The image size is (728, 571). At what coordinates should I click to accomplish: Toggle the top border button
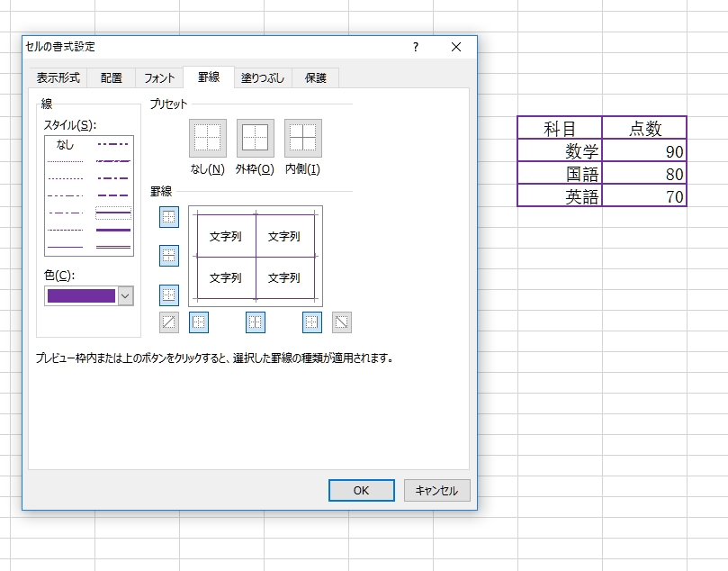coord(169,217)
